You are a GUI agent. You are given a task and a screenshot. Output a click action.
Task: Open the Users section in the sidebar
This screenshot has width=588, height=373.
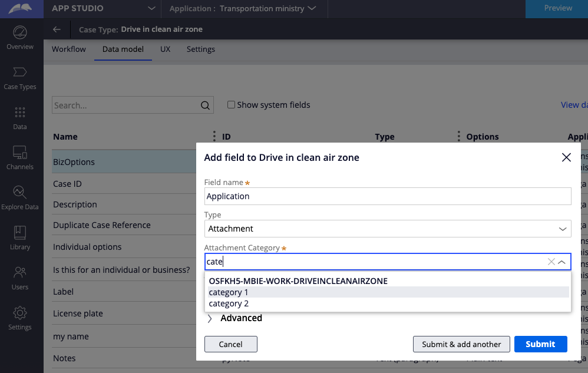tap(21, 276)
